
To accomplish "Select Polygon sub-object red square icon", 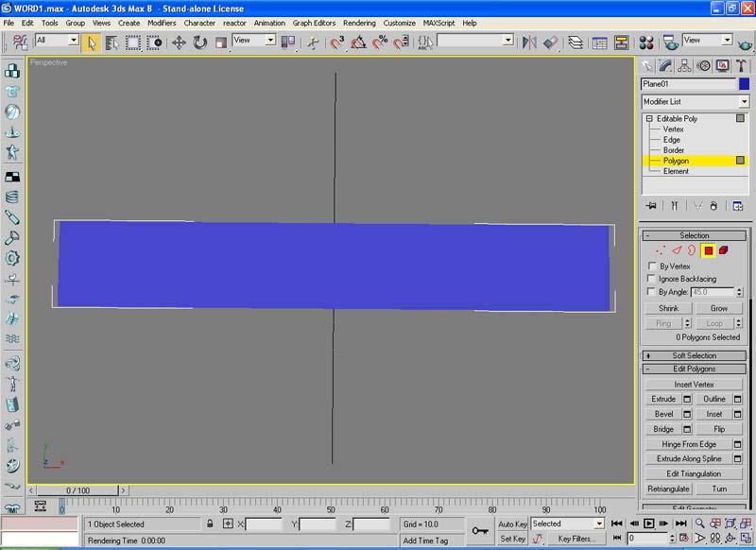I will click(x=708, y=250).
